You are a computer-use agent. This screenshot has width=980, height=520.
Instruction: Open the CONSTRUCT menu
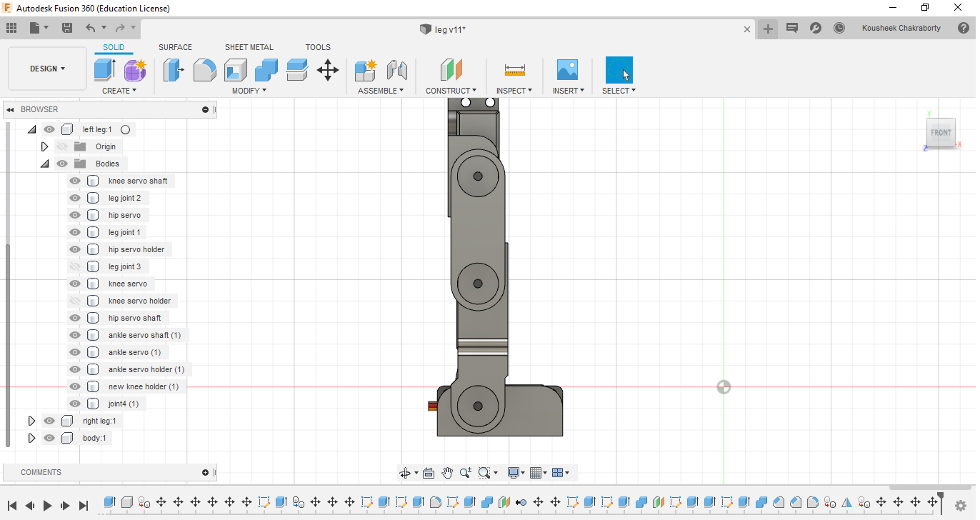(451, 91)
